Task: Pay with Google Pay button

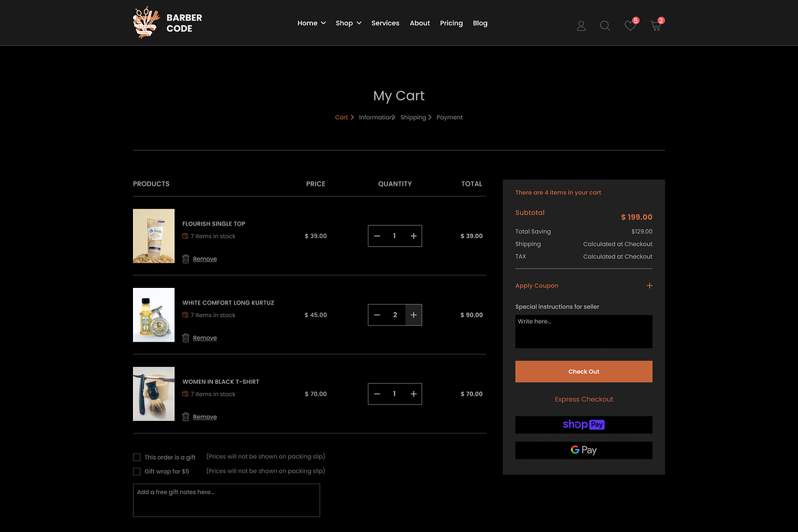Action: pos(584,450)
